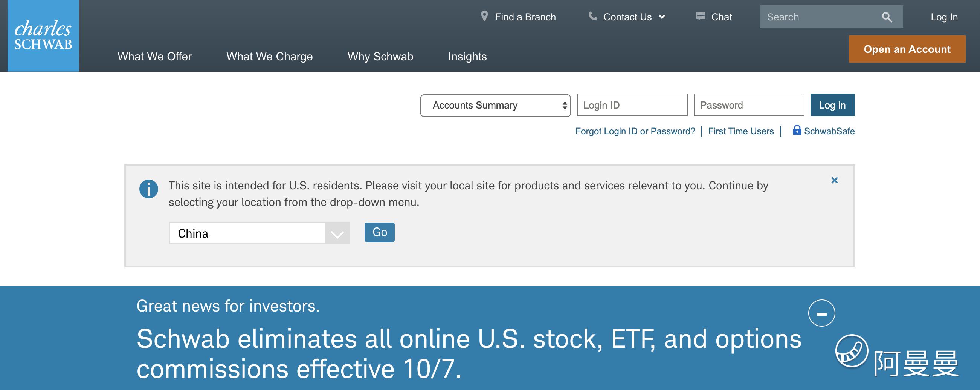980x390 pixels.
Task: Open the What We Offer menu
Action: pos(154,56)
